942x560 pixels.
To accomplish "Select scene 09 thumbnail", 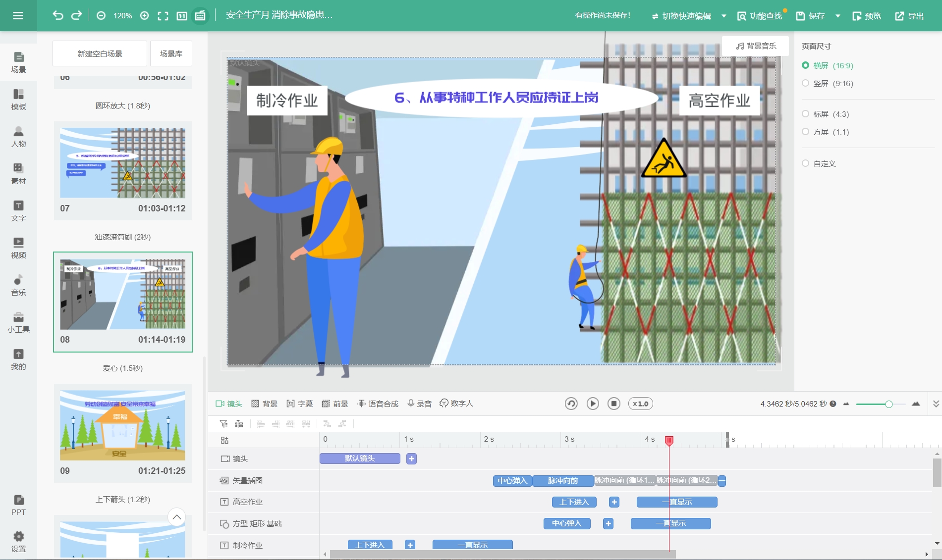I will (123, 425).
